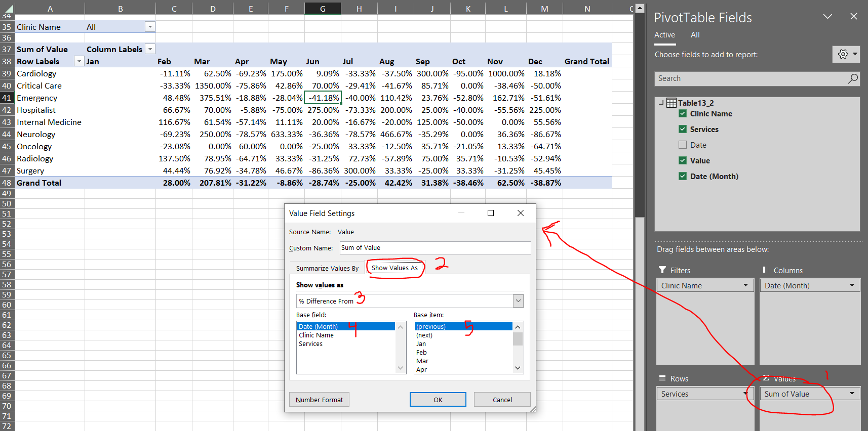Select the Cardiology row label cell

pos(50,73)
